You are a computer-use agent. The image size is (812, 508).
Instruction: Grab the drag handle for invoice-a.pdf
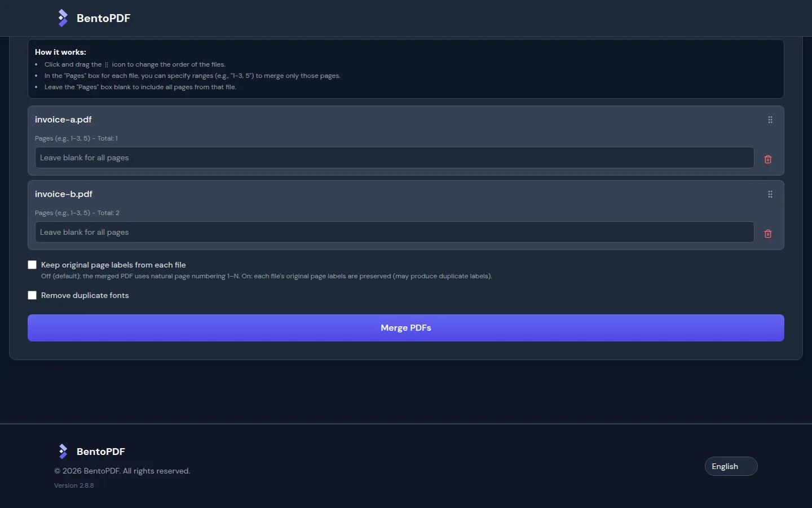click(770, 120)
